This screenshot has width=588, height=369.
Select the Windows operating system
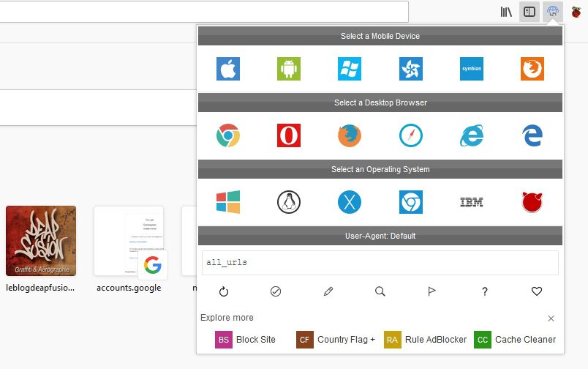pos(228,202)
